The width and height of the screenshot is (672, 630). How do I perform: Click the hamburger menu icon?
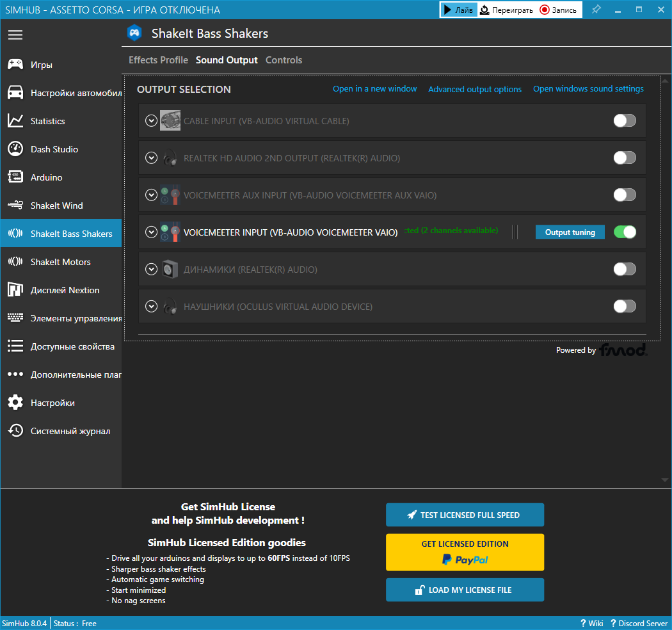tap(15, 35)
